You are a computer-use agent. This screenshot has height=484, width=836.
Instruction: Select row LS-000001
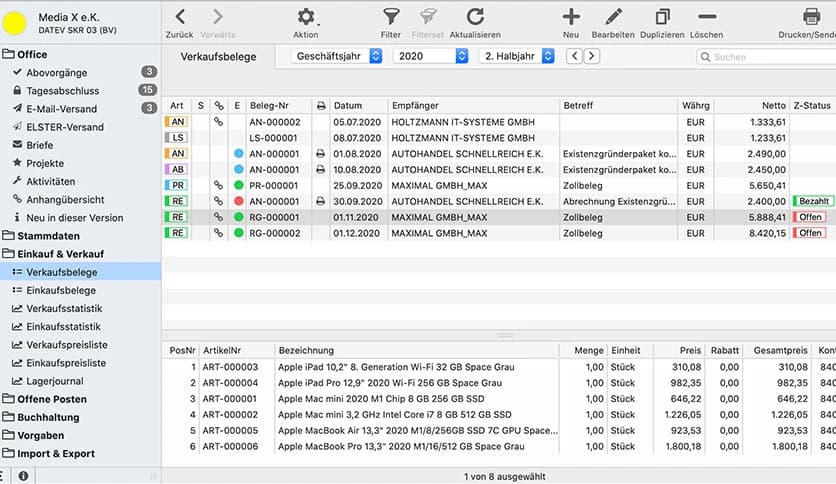[x=499, y=138]
